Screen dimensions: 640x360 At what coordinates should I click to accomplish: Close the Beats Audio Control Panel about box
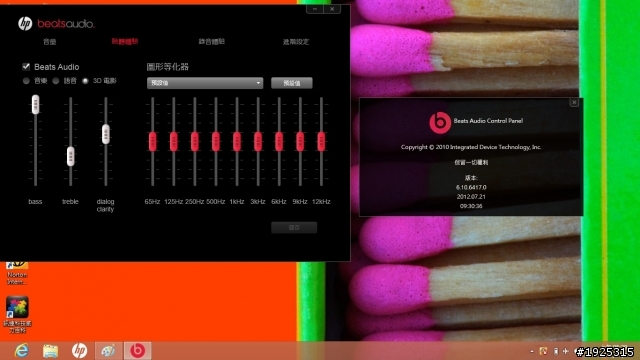click(574, 102)
